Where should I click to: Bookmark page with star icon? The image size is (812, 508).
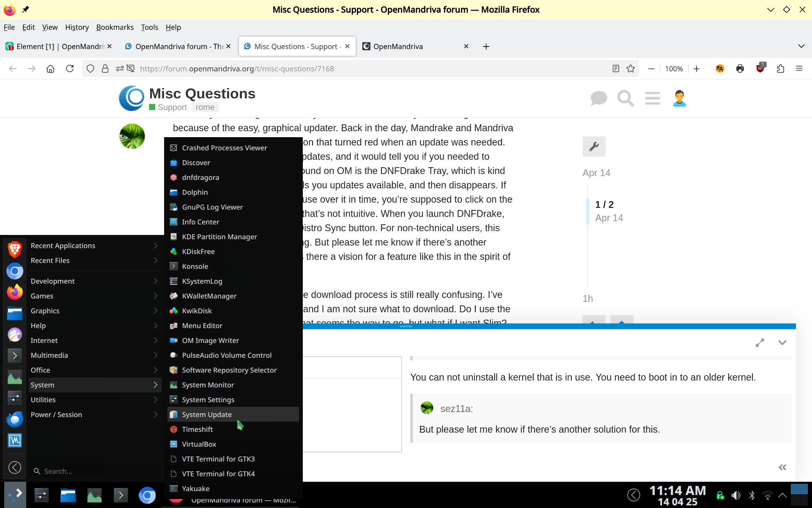pos(631,69)
